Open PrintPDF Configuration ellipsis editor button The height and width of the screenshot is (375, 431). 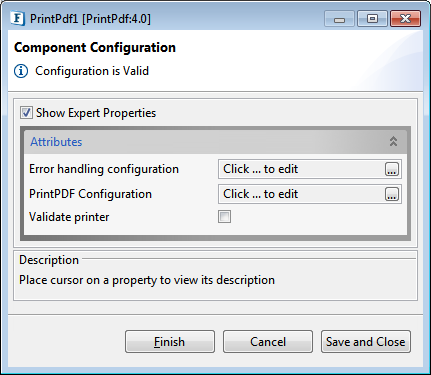point(392,194)
